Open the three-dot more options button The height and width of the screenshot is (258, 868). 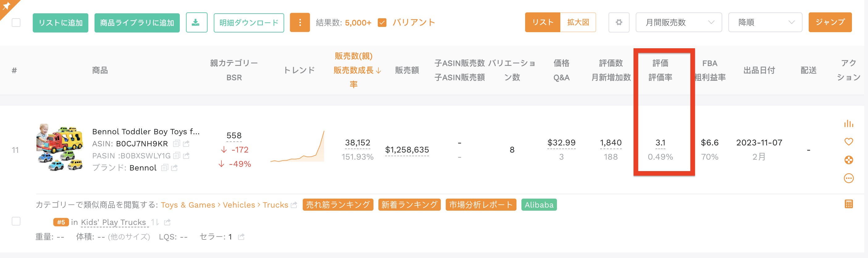click(300, 23)
